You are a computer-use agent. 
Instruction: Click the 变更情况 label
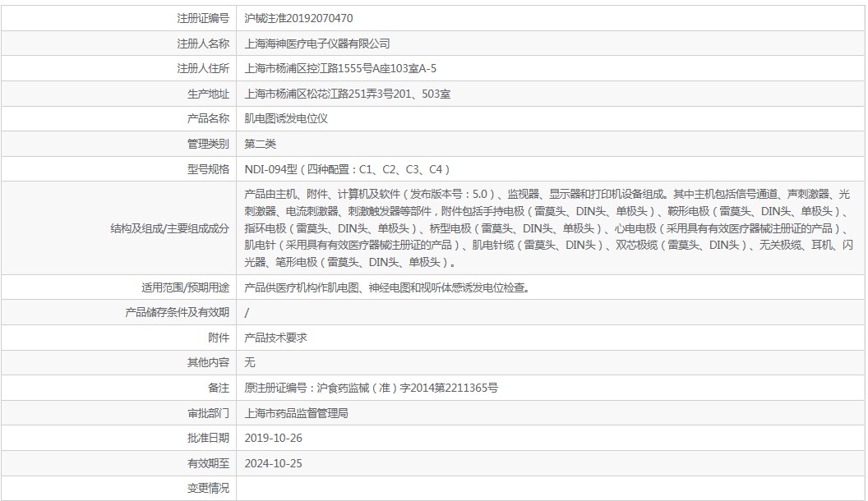coord(208,489)
